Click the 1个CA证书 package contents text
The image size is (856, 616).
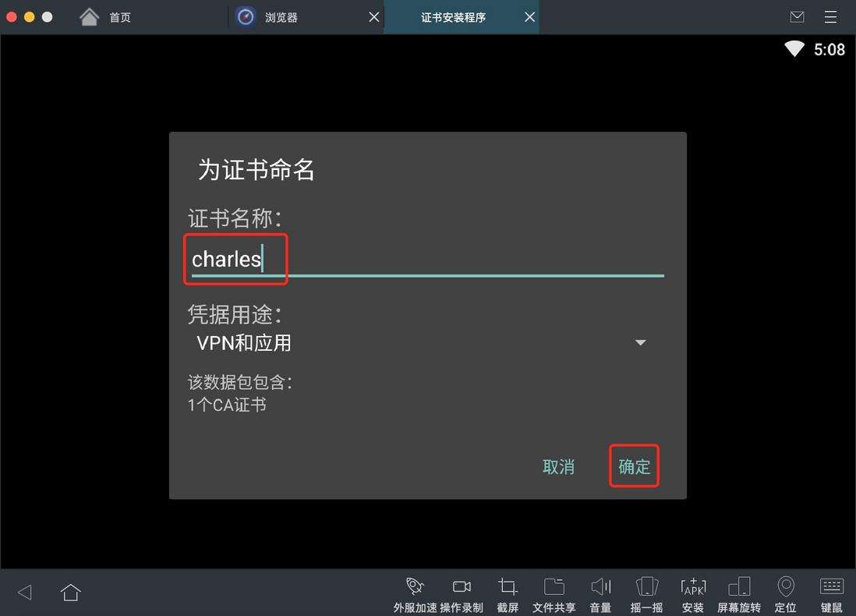point(227,405)
